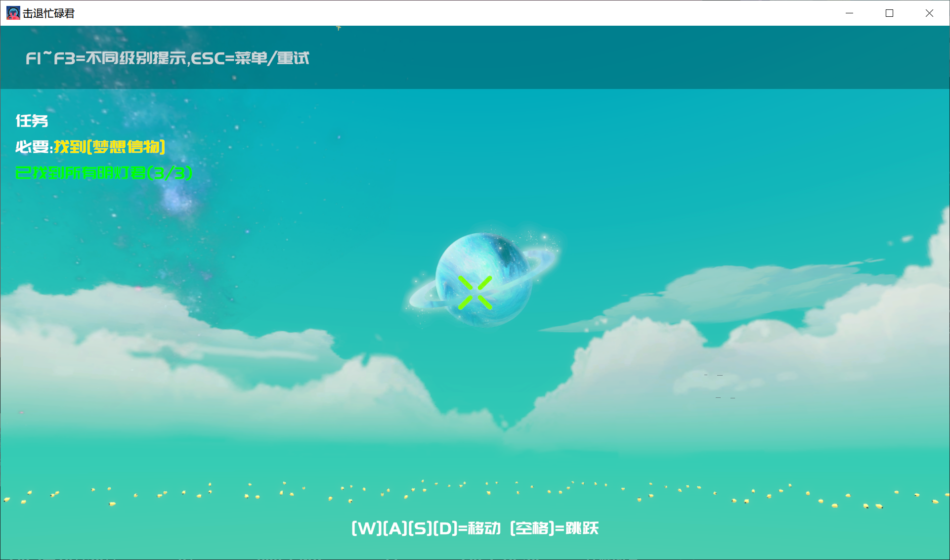The width and height of the screenshot is (950, 560).
Task: Click the window title 击退忙碌君
Action: (x=48, y=13)
